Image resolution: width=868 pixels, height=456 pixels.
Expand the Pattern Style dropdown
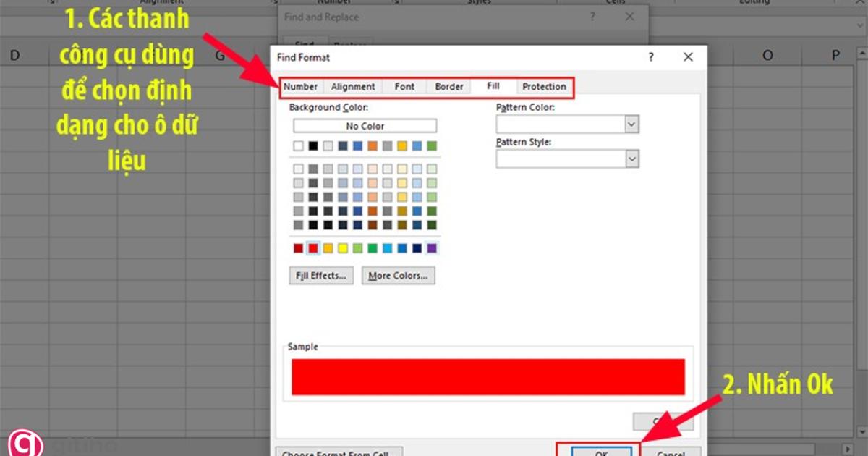(631, 159)
